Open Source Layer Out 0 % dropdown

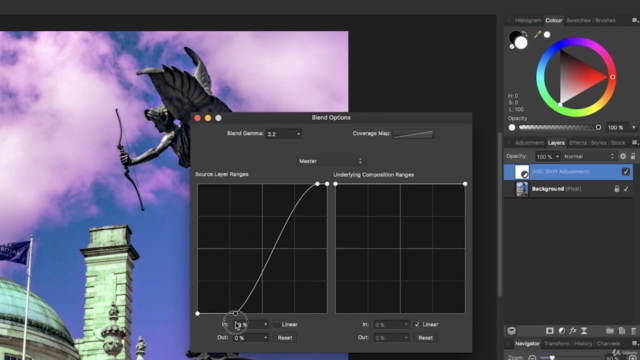pos(251,338)
